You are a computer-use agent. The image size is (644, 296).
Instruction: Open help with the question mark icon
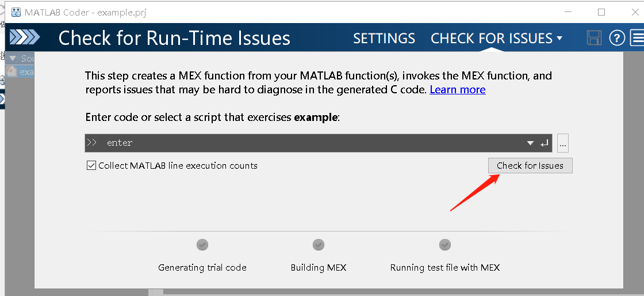coord(617,38)
